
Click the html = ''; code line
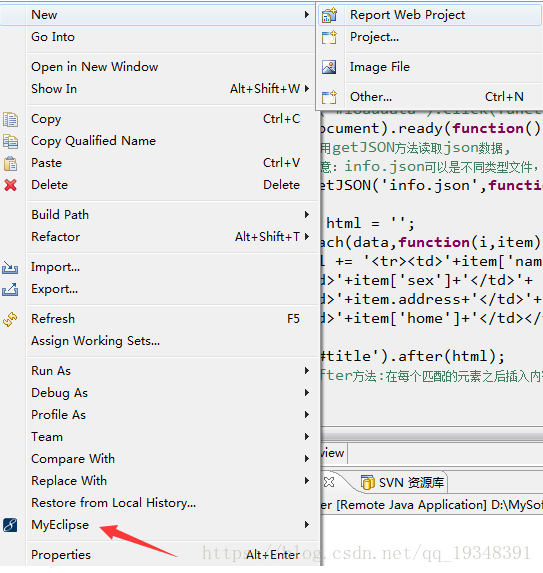(370, 223)
